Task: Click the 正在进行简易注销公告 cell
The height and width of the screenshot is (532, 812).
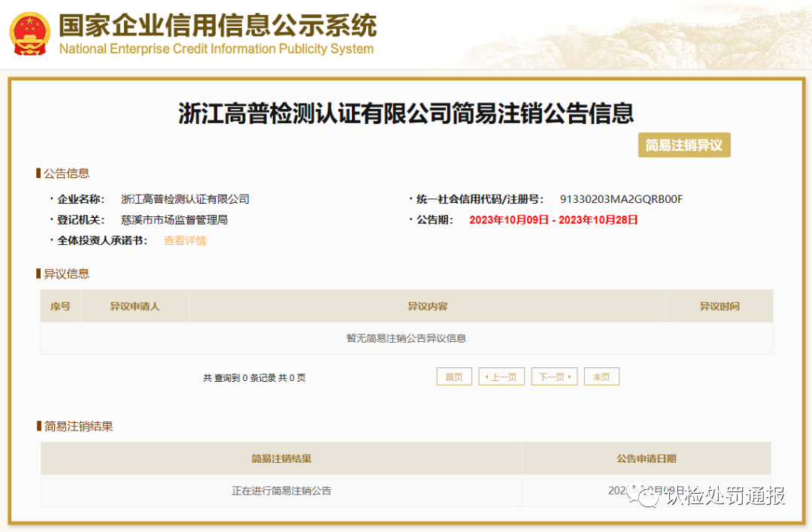Action: 282,491
